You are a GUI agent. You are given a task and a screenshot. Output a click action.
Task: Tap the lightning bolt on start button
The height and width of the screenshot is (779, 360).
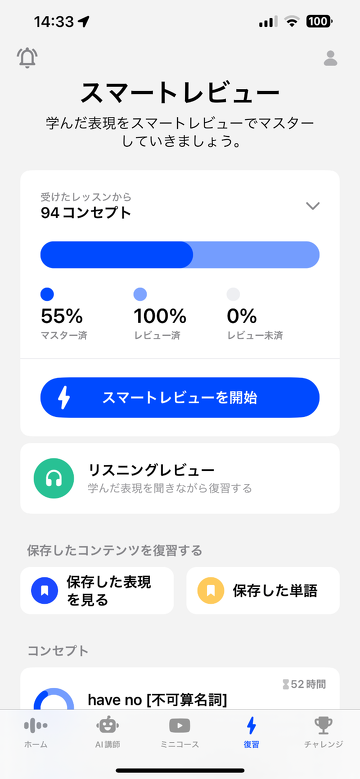point(64,398)
